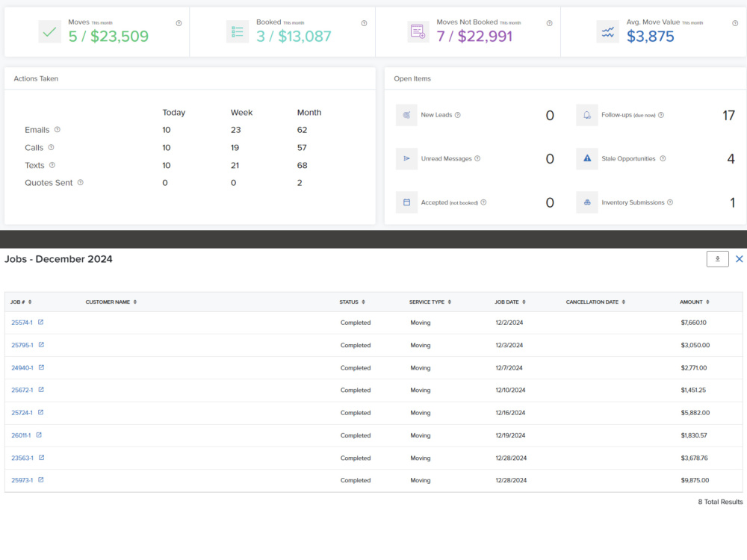
Task: Click the Inventory Submissions count 1
Action: coord(733,202)
